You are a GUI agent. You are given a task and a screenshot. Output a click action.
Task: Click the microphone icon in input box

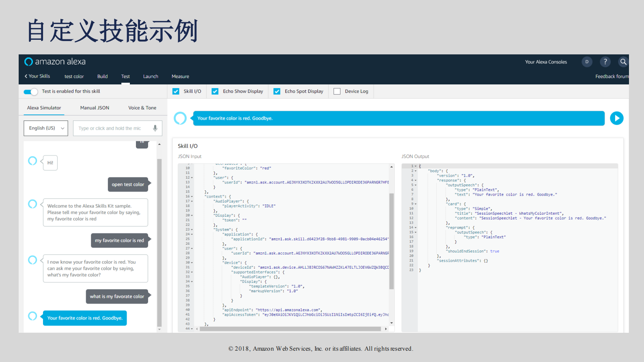155,128
